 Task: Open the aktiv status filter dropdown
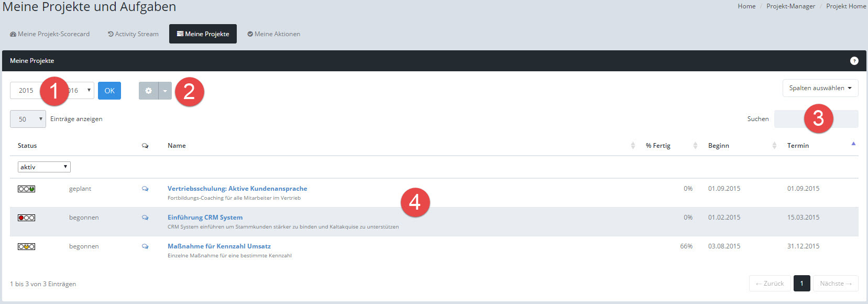(x=44, y=167)
